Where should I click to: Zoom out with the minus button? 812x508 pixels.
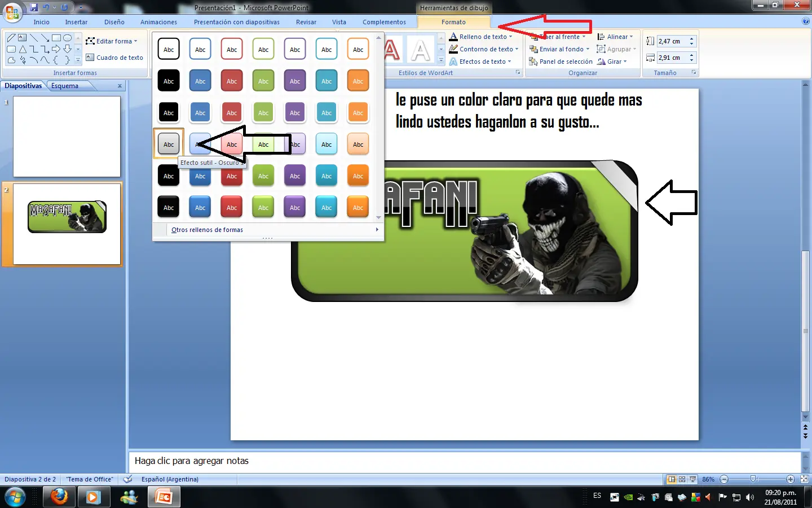(x=725, y=479)
